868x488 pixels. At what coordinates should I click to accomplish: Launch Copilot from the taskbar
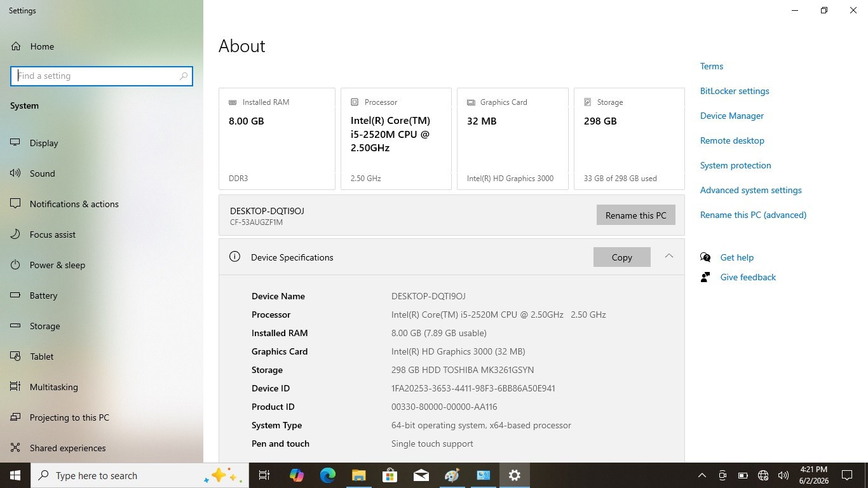pos(296,475)
